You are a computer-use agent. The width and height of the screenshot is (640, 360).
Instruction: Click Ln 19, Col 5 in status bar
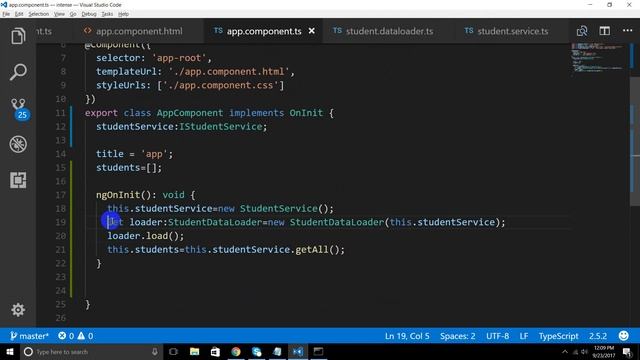(407, 336)
